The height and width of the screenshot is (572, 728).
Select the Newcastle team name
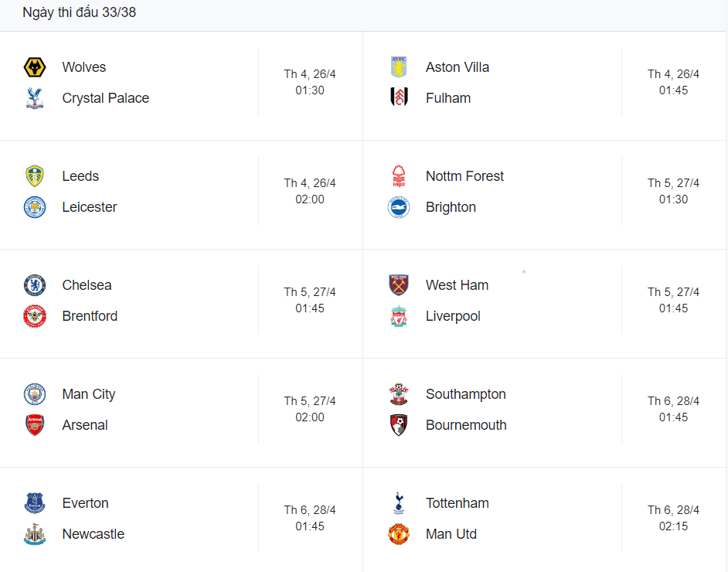click(94, 534)
